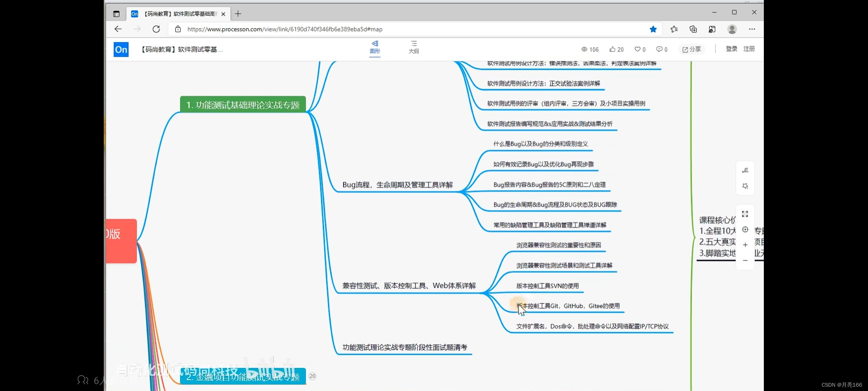Zoom in with the plus icon
Viewport: 868px width, 391px height.
coord(745,245)
